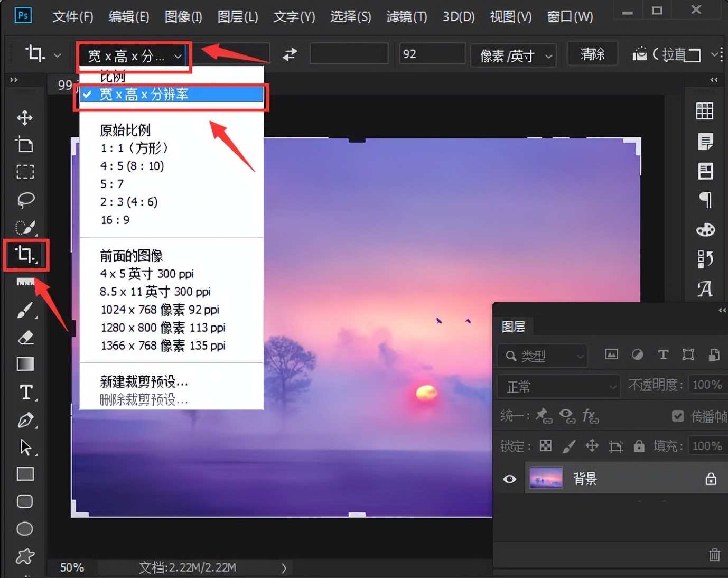Open the 正常 blend mode dropdown

tap(557, 386)
